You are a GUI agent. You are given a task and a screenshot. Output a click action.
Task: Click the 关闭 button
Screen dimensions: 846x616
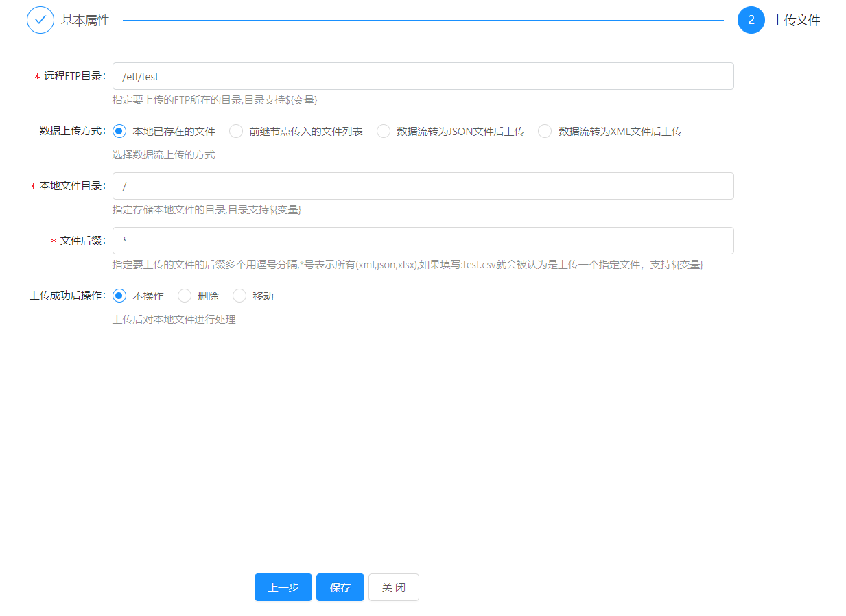coord(393,587)
